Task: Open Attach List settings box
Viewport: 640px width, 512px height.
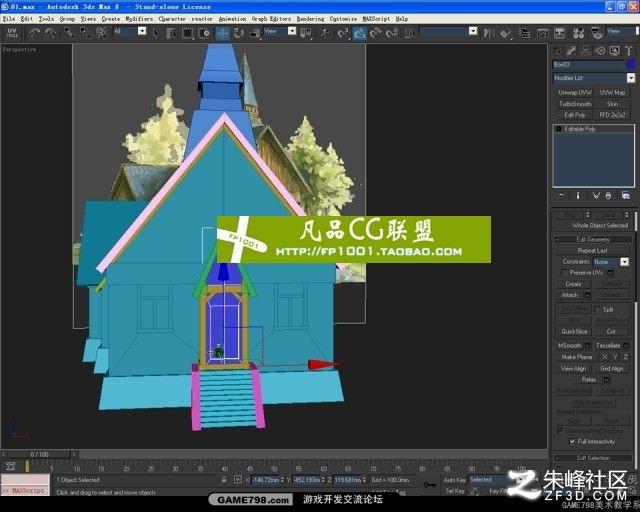Action: (588, 295)
